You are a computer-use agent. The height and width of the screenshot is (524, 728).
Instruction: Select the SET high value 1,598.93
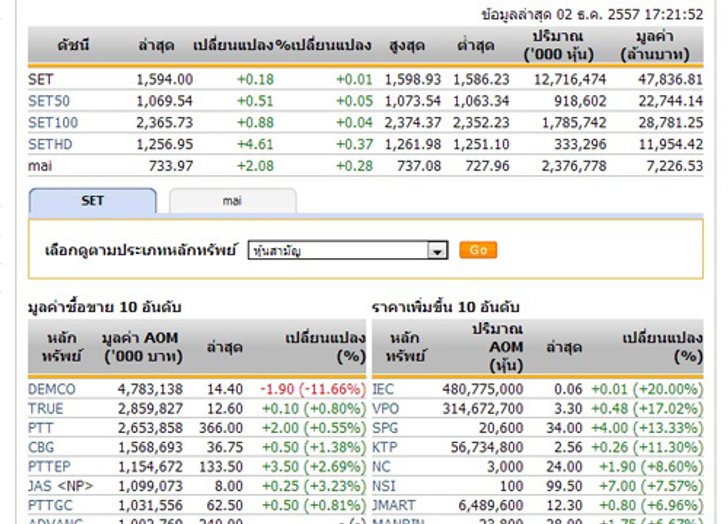click(x=413, y=79)
